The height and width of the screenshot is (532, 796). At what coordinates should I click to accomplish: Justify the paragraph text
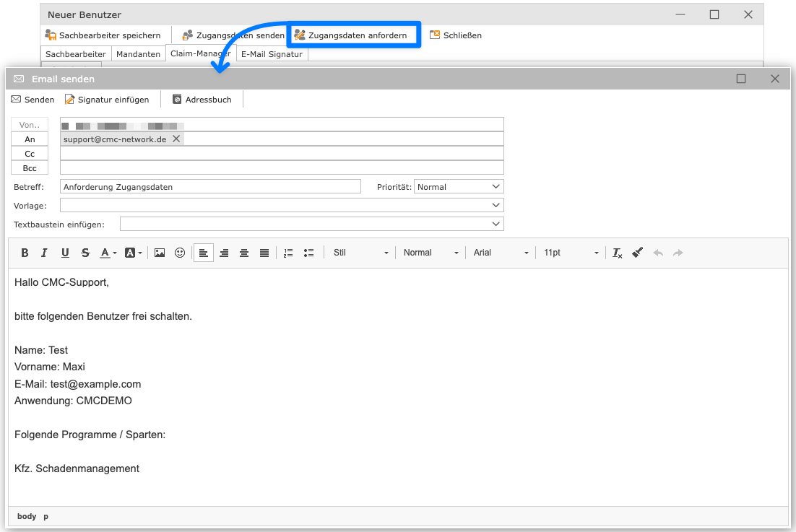(x=264, y=253)
